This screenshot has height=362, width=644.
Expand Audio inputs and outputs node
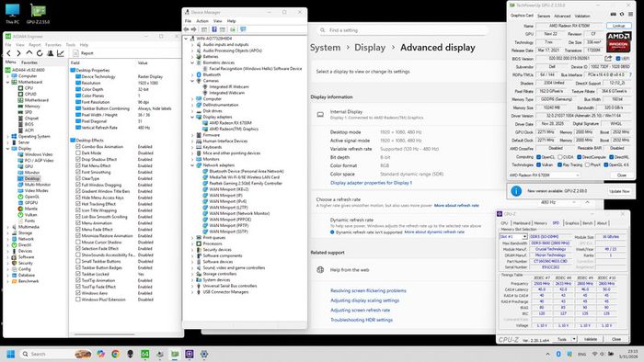coord(192,45)
